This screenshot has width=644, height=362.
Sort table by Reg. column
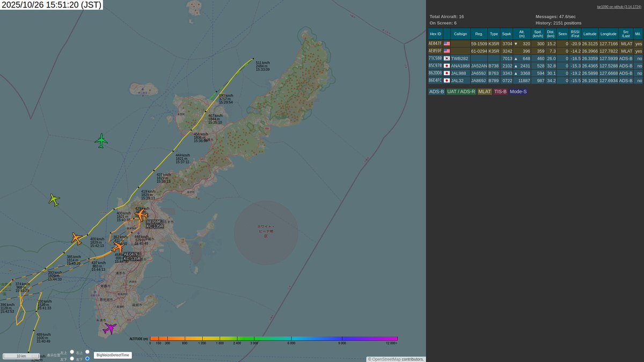pos(479,33)
